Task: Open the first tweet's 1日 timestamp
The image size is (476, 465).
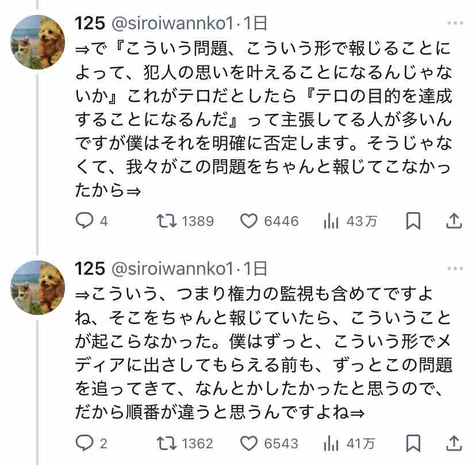Action: point(255,24)
